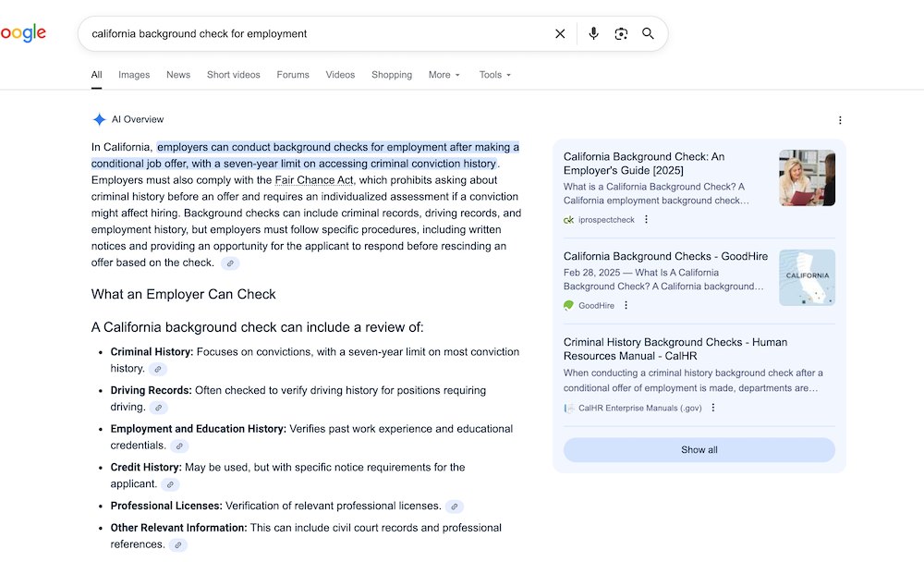Screen dimensions: 924x562
Task: Click source link icon after Criminal History
Action: point(158,369)
